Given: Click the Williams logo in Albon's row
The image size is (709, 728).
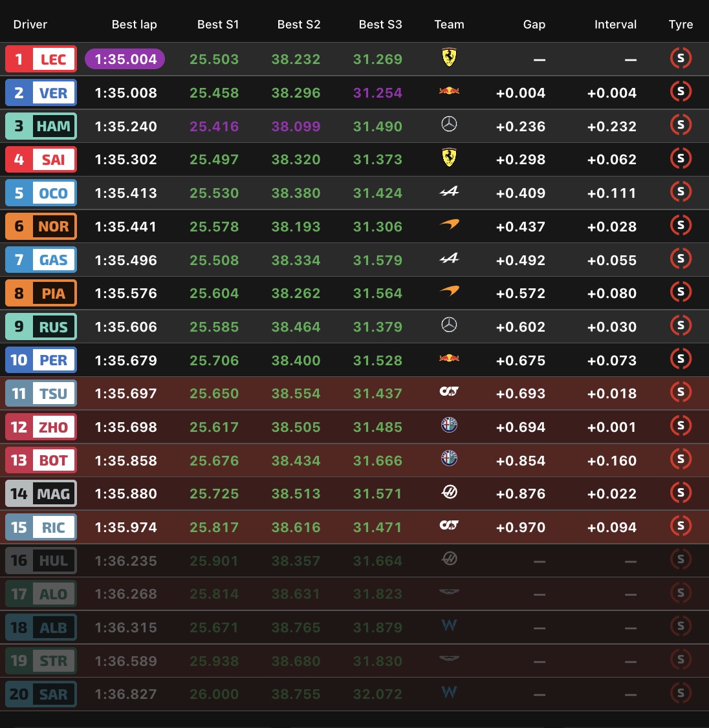Looking at the screenshot, I should coord(449,625).
